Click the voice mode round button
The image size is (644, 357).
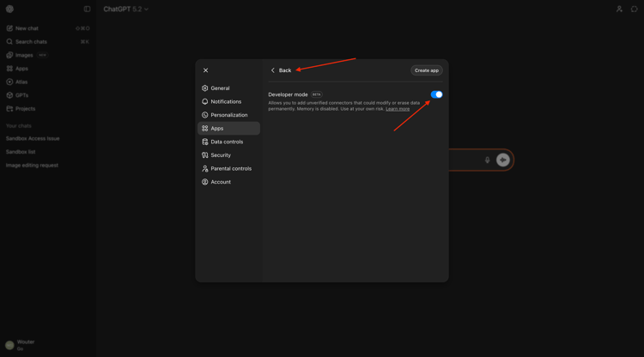point(502,160)
